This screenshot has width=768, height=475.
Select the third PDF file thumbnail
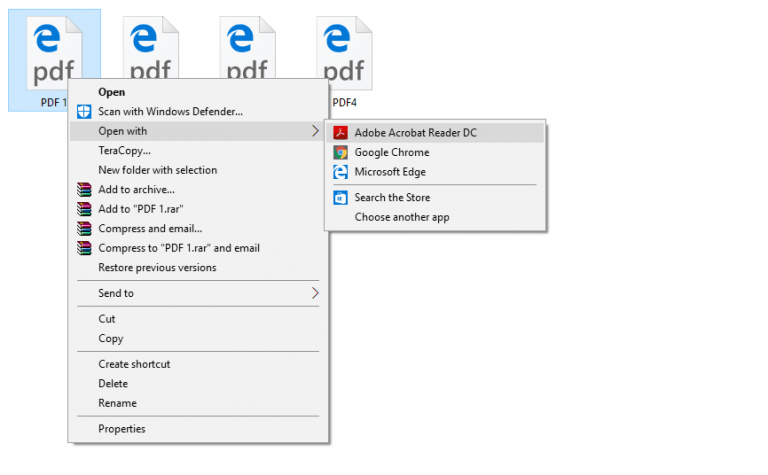(x=247, y=48)
